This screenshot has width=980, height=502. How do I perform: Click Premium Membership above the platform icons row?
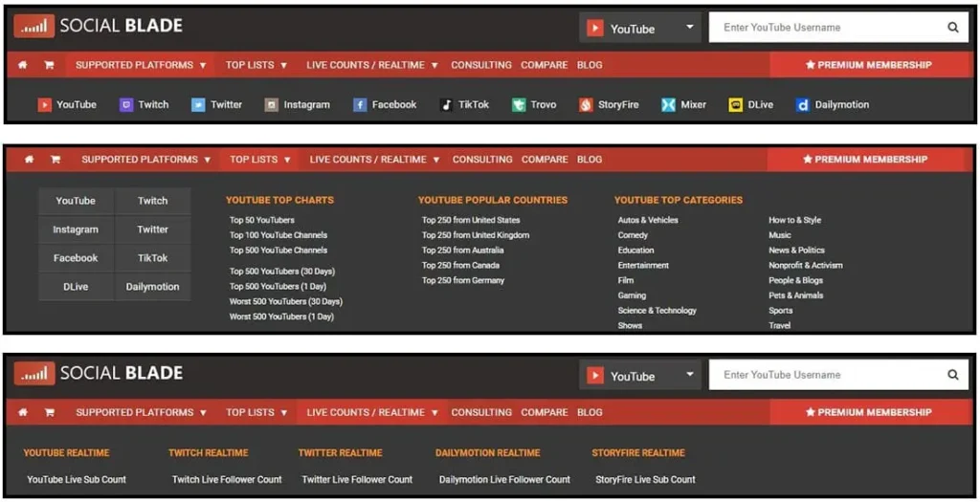pyautogui.click(x=868, y=65)
